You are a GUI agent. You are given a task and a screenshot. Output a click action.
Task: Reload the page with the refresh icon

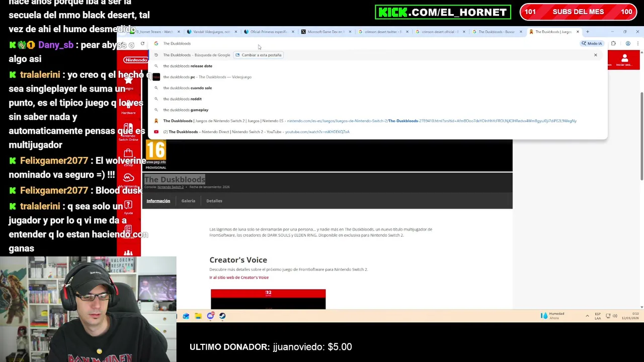click(142, 44)
